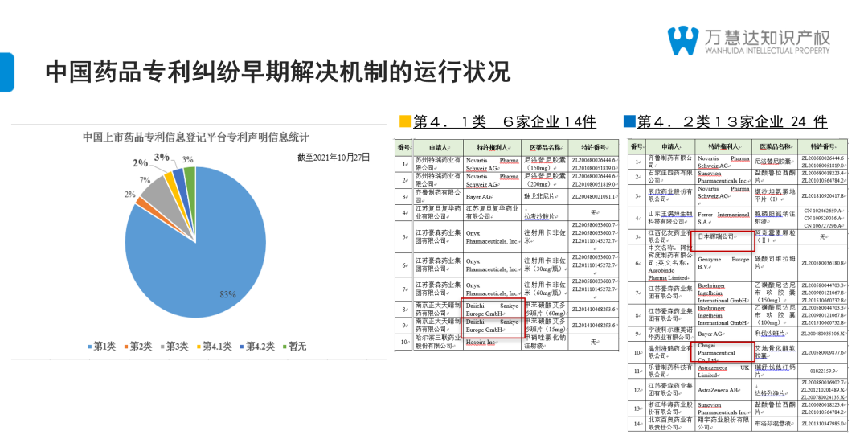The height and width of the screenshot is (439, 868).
Task: Click 苏州特瑞药业有限公司 in row 1 of 4.1 table
Action: pos(438,164)
